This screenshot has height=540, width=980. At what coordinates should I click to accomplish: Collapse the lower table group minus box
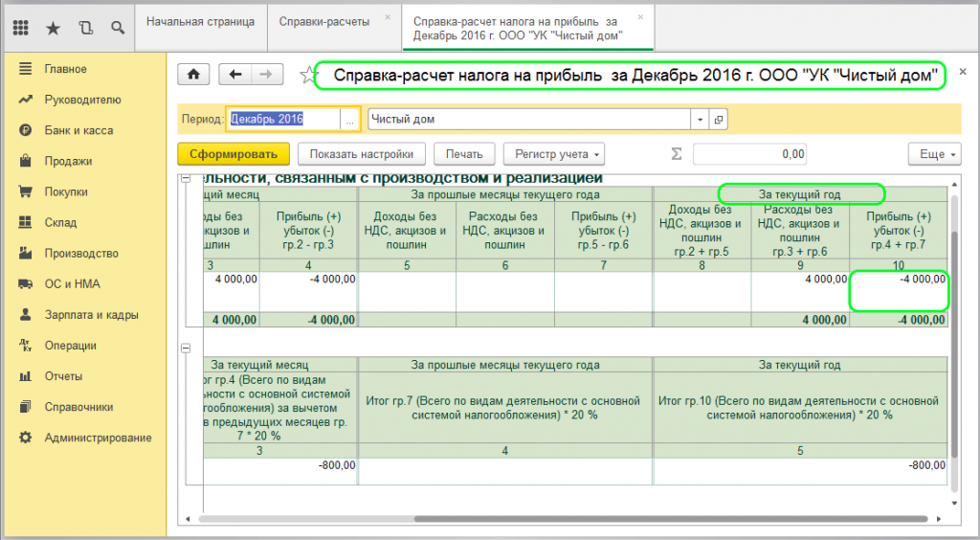point(186,349)
